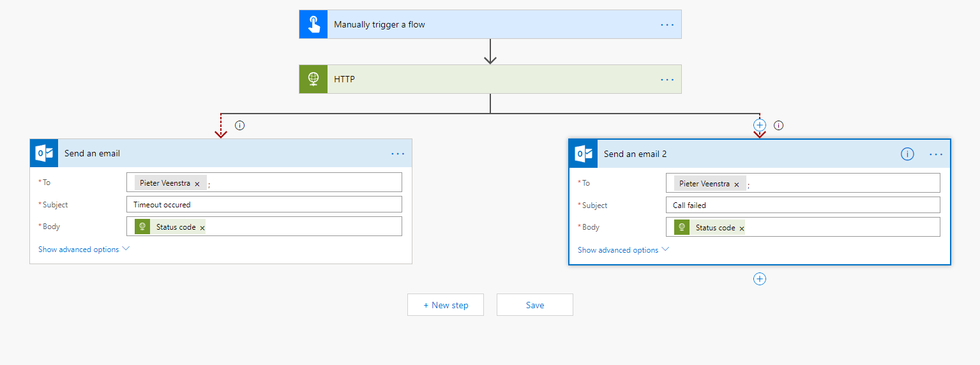
Task: Click the run-after info icon above Send an email 2
Action: click(x=778, y=125)
